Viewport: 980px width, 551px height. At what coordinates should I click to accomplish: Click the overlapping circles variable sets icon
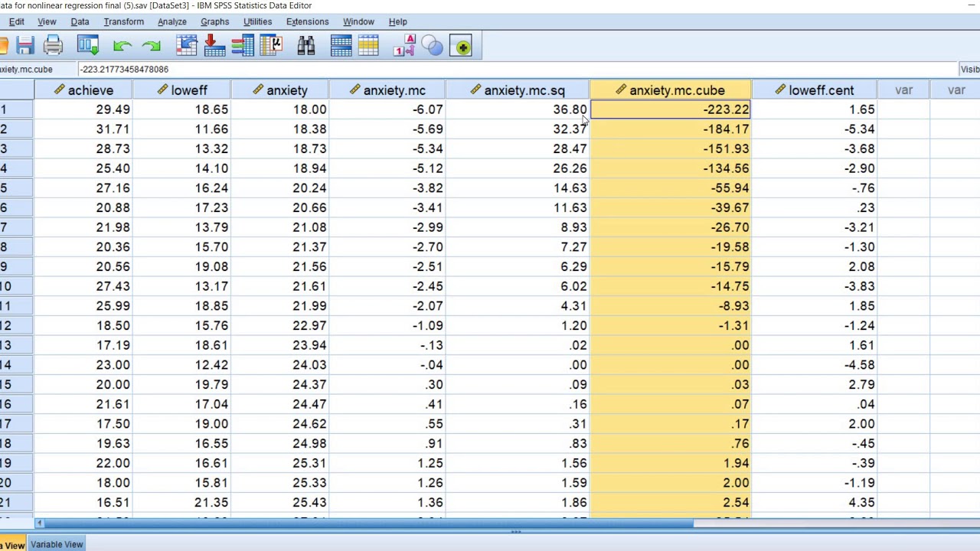click(433, 47)
